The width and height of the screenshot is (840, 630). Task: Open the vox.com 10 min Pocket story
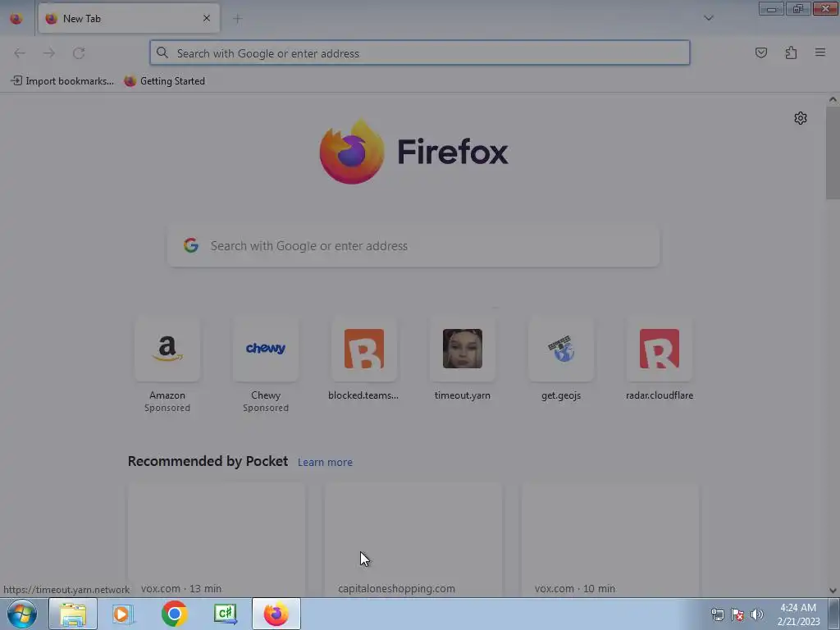609,539
